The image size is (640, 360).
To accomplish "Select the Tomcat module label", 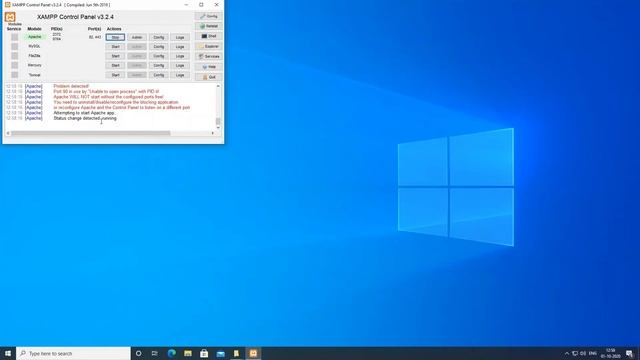I will click(35, 75).
